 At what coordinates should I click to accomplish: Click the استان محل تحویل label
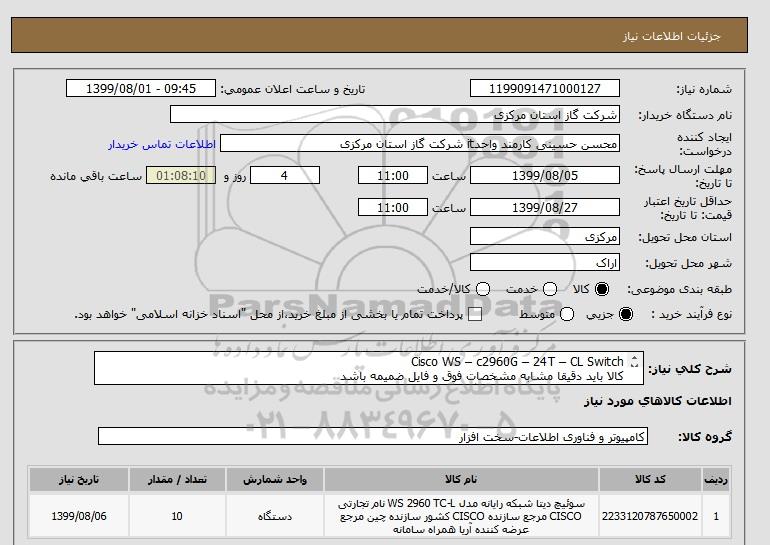(x=685, y=237)
